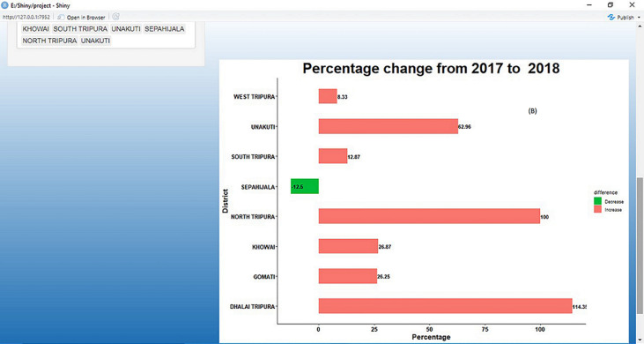The height and width of the screenshot is (344, 644).
Task: Click the SEPAHIJALA axis label in chart
Action: 257,187
